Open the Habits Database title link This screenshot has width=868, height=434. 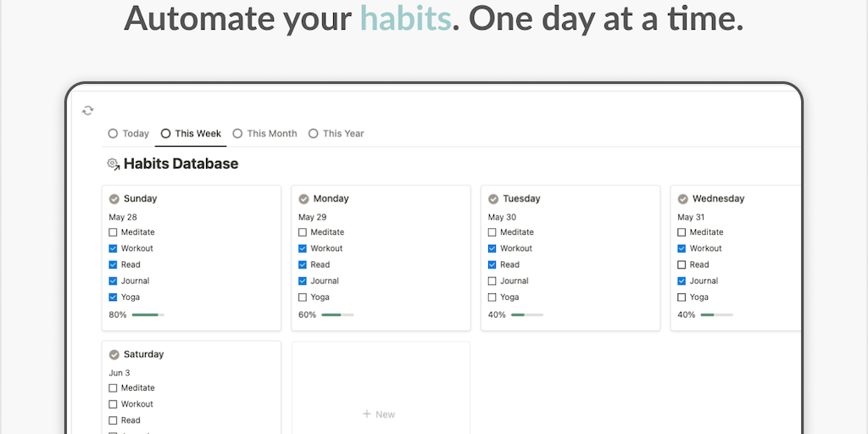click(181, 164)
